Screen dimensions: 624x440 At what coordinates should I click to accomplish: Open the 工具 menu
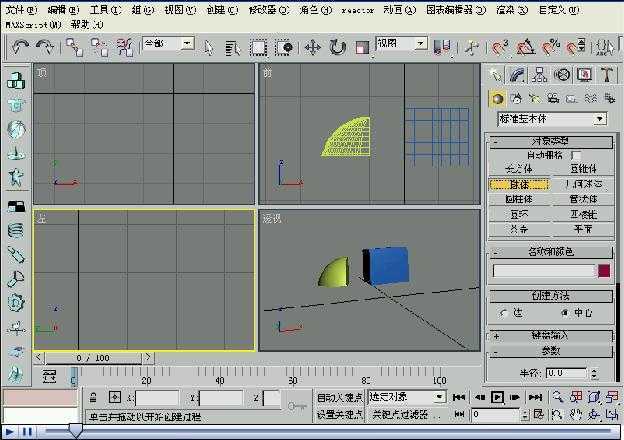click(x=105, y=10)
